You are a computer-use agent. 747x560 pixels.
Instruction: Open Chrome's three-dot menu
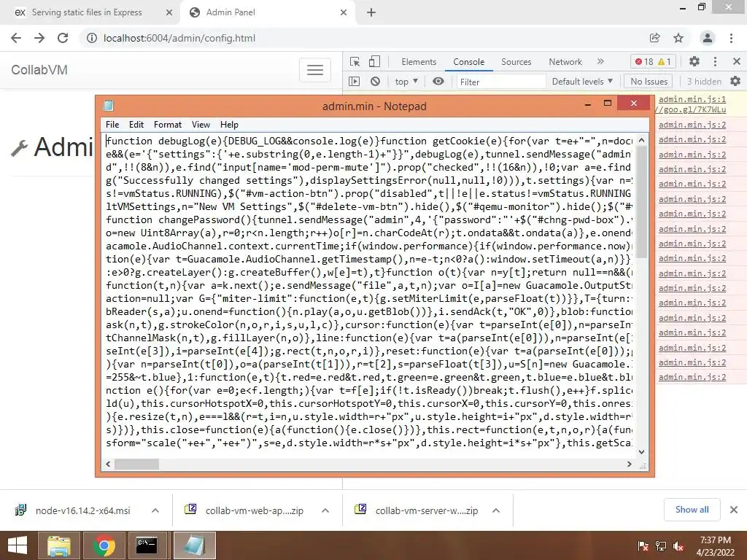[731, 38]
